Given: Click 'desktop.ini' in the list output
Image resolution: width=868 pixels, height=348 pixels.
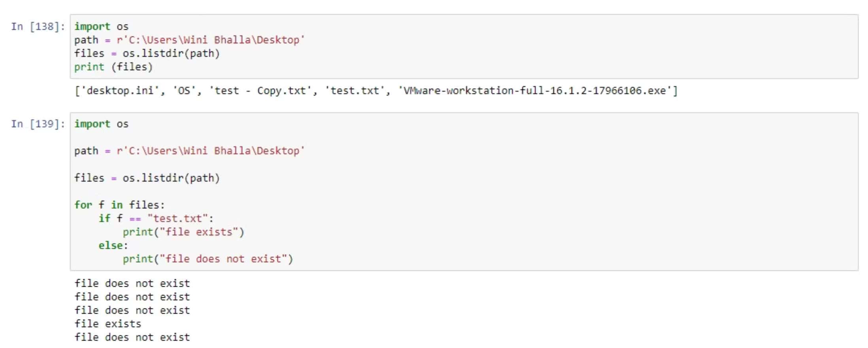Looking at the screenshot, I should pos(120,91).
